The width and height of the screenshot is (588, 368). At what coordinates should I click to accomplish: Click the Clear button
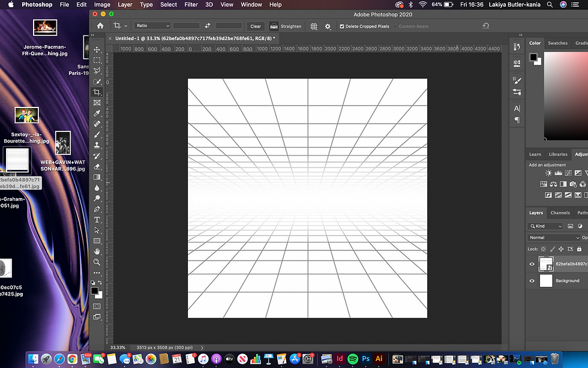[256, 26]
